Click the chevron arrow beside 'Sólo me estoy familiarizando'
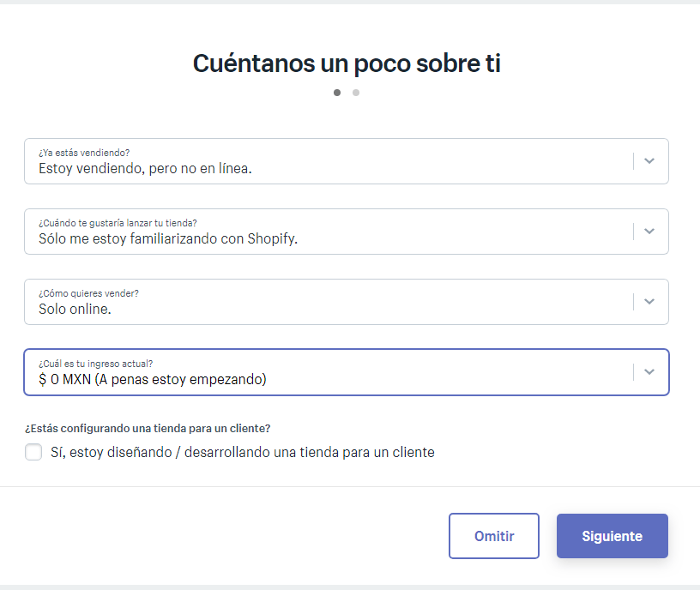700x590 pixels. pyautogui.click(x=649, y=232)
